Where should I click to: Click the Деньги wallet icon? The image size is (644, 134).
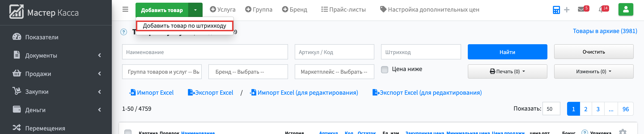pos(17,109)
